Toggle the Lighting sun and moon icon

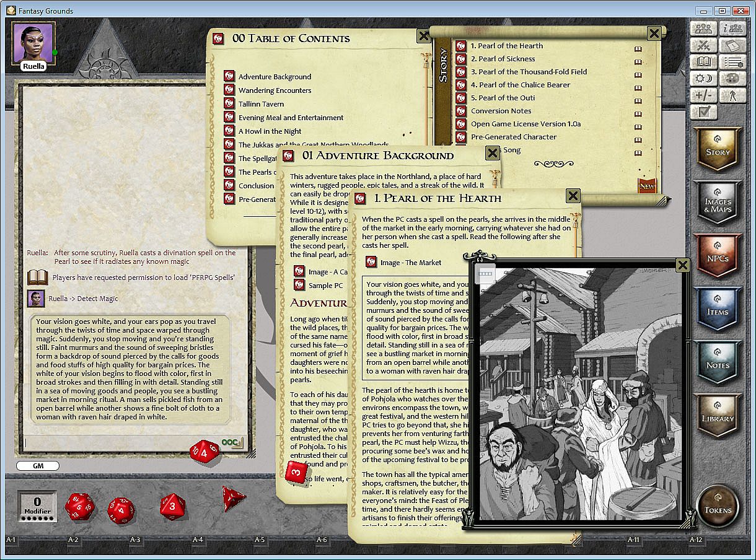pyautogui.click(x=703, y=79)
